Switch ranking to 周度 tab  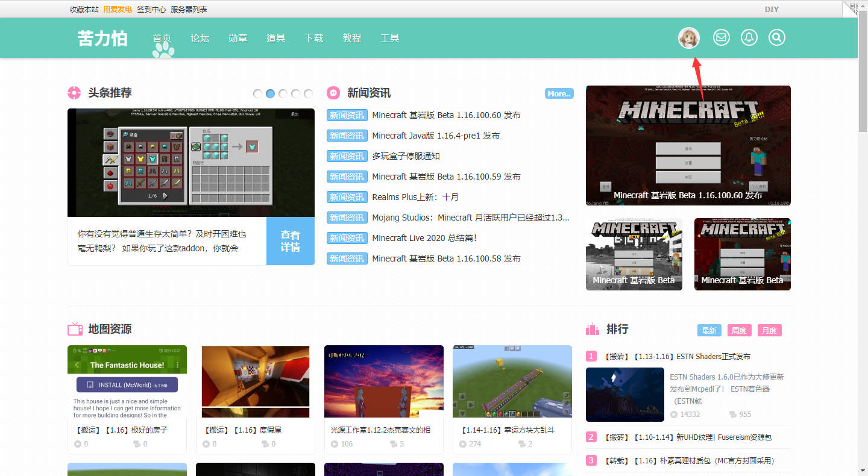coord(740,330)
